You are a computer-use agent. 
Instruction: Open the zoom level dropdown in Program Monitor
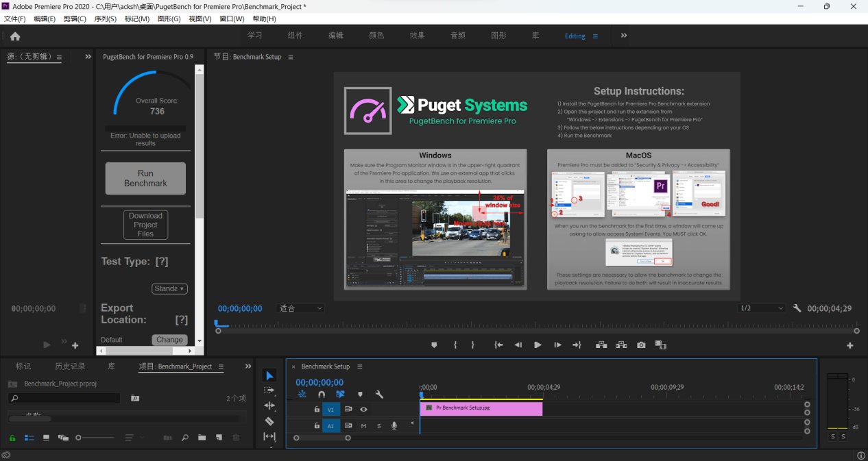(301, 308)
